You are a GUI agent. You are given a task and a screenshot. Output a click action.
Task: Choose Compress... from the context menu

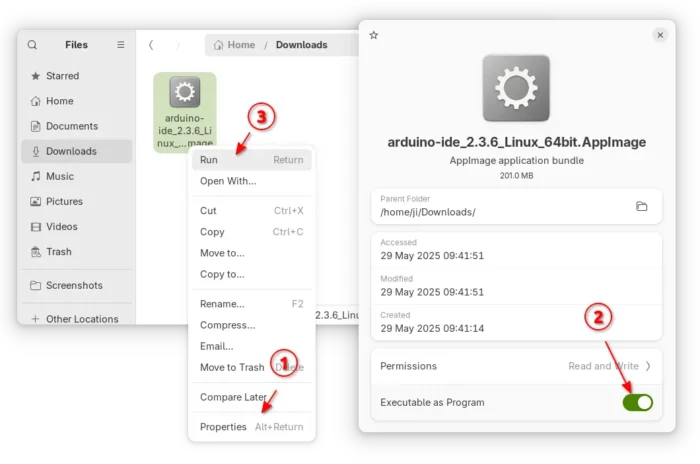[252, 325]
